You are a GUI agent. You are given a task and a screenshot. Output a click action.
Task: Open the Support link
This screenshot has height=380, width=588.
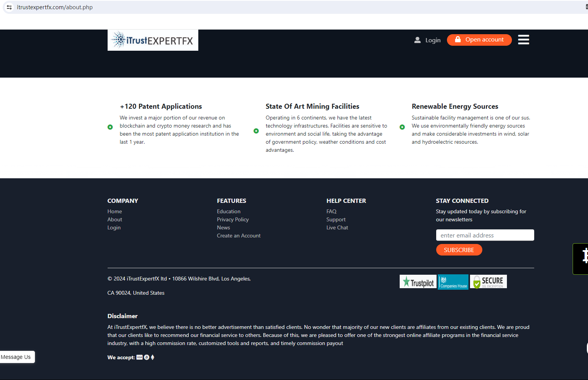[x=336, y=219]
